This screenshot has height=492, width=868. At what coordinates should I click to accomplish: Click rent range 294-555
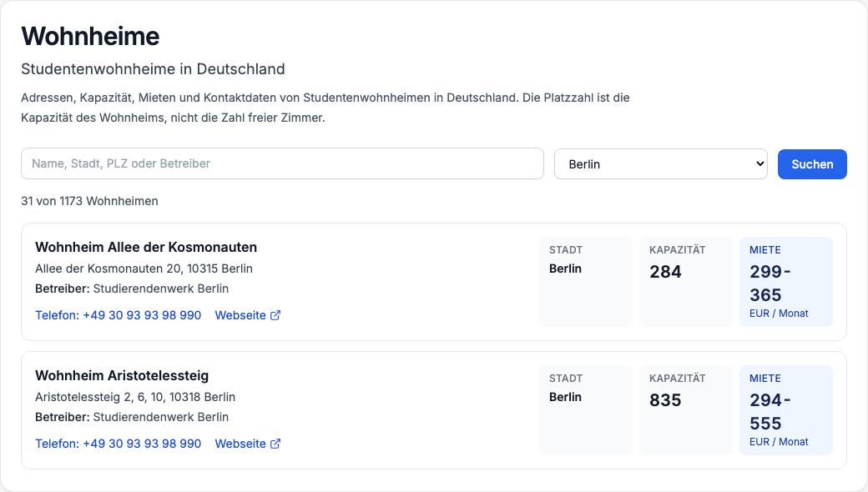coord(770,411)
